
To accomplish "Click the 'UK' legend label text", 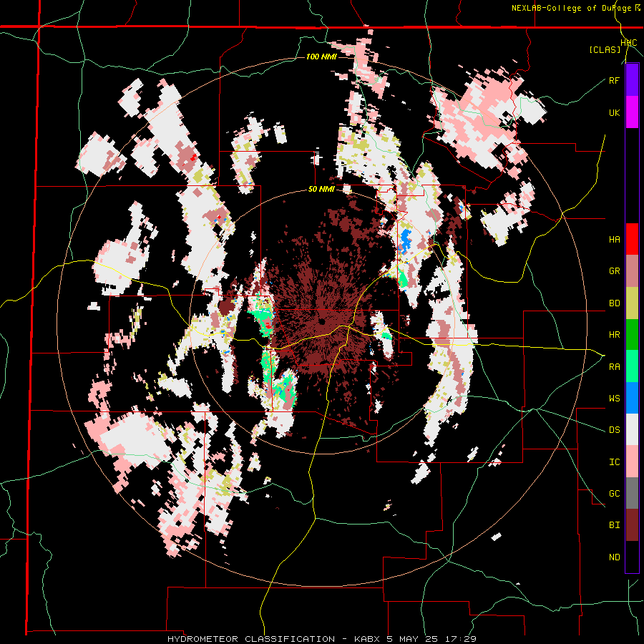I will click(614, 112).
